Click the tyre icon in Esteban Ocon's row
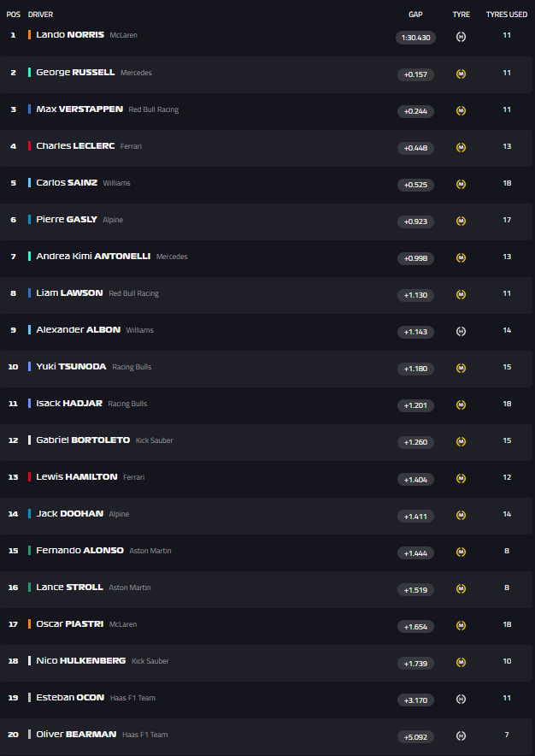Image resolution: width=535 pixels, height=756 pixels. [461, 699]
